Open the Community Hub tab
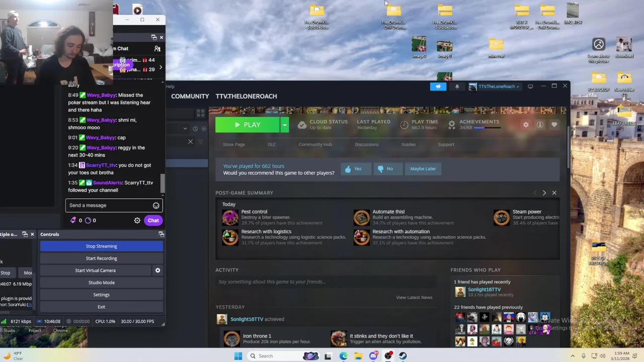The height and width of the screenshot is (362, 644). pyautogui.click(x=315, y=144)
